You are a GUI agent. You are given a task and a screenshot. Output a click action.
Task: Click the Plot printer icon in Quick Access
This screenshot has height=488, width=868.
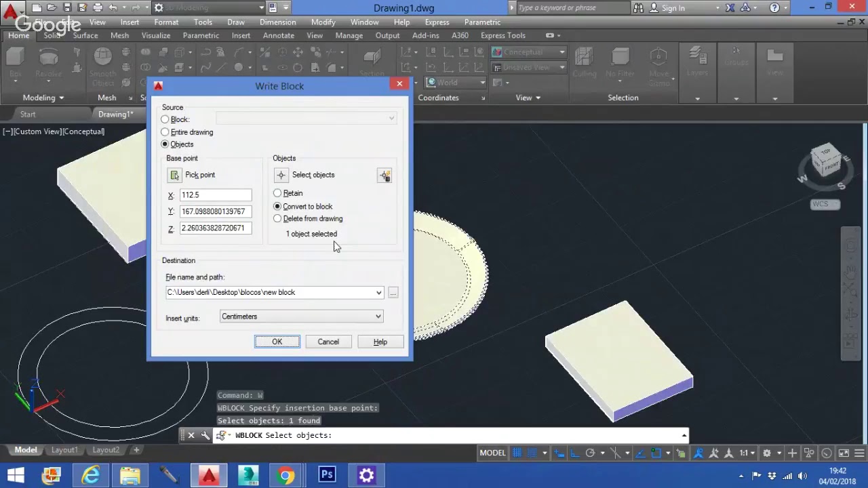tap(98, 8)
